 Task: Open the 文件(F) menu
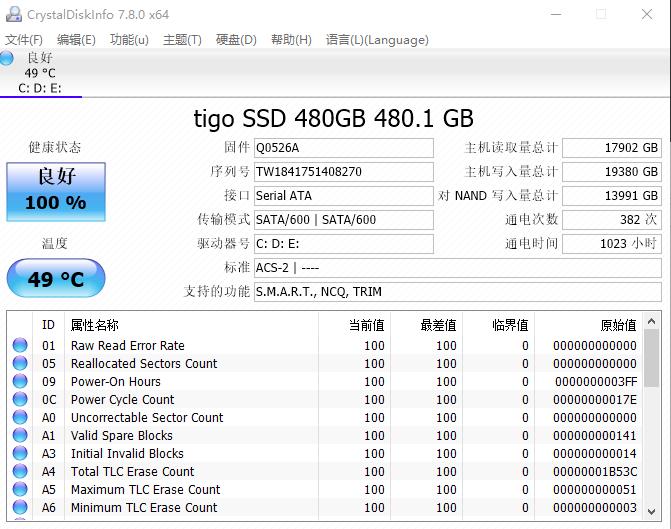point(24,40)
